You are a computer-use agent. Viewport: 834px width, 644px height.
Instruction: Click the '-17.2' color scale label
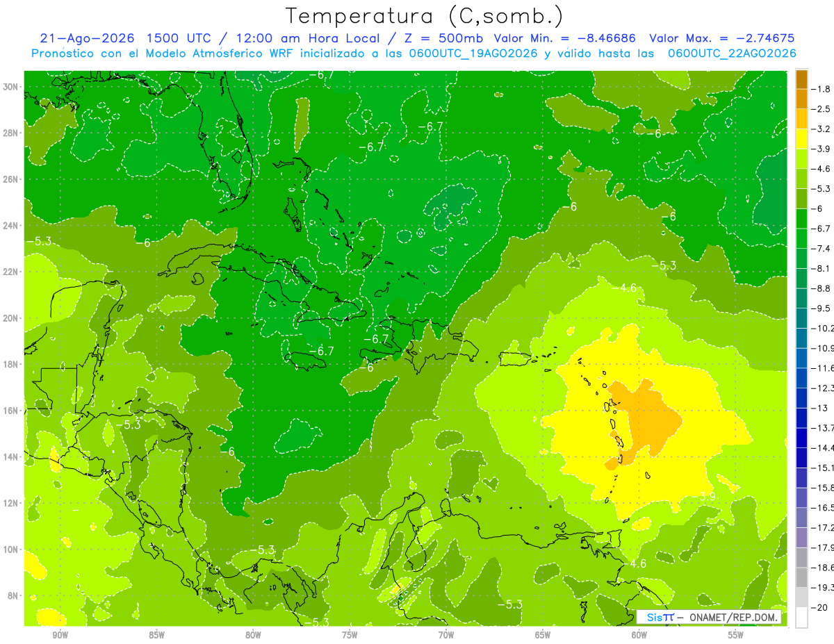(x=823, y=527)
